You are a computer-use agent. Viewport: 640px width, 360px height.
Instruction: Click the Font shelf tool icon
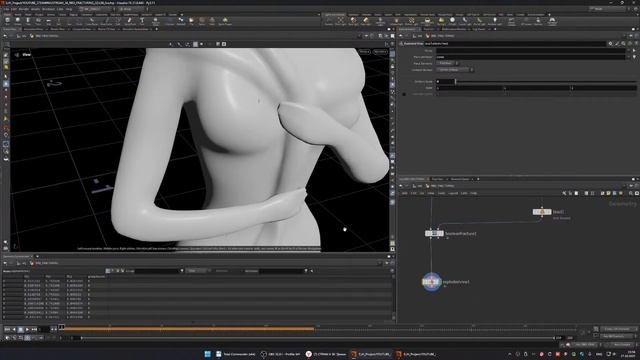(x=142, y=20)
